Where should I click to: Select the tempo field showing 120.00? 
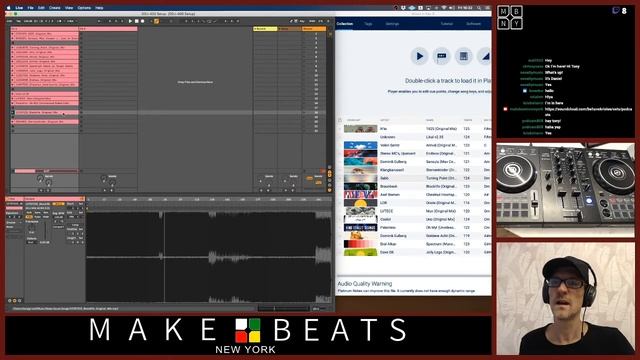[28, 21]
